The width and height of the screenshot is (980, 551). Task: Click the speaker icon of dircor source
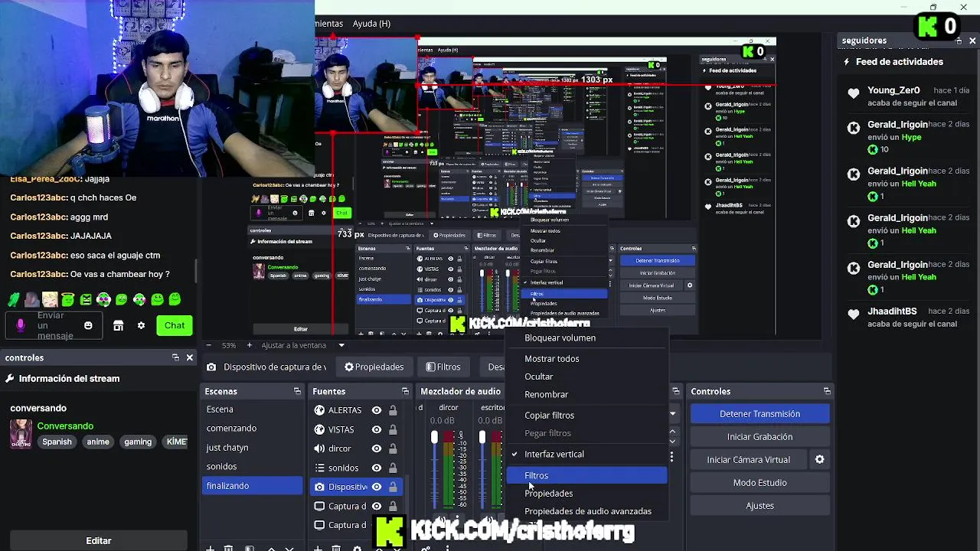coord(319,448)
